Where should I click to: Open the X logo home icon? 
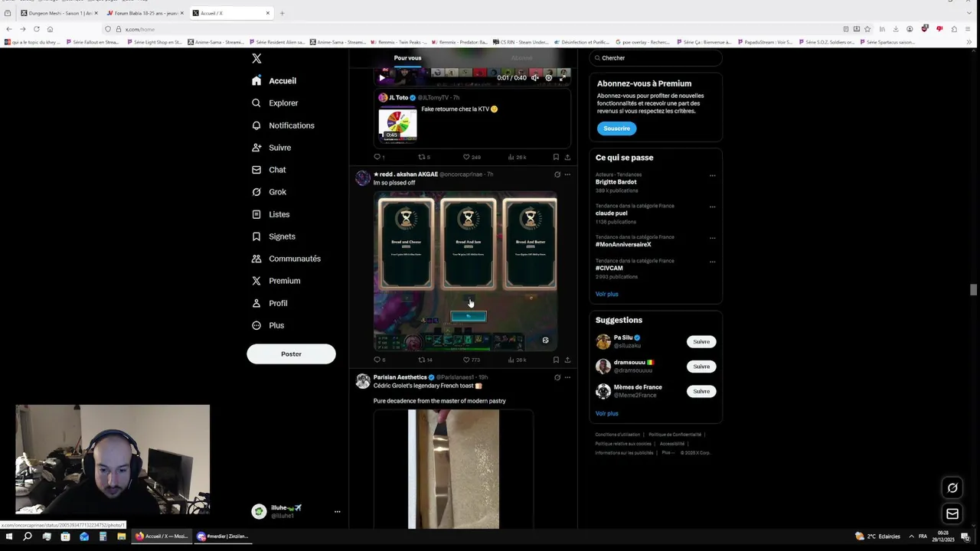[256, 58]
